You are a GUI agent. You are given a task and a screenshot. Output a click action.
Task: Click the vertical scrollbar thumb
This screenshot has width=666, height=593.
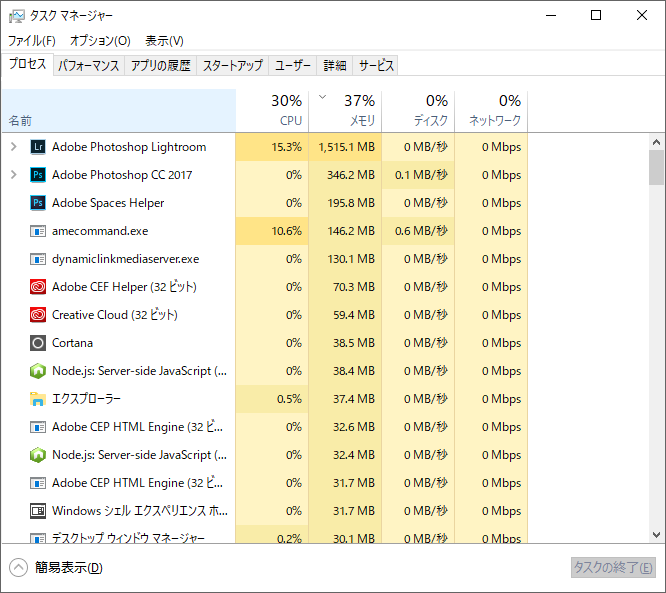(656, 167)
